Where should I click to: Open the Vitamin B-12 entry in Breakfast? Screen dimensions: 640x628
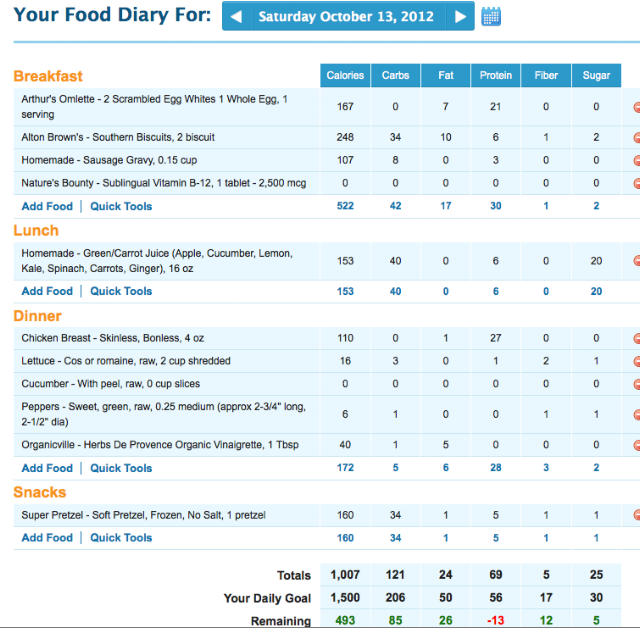[164, 183]
